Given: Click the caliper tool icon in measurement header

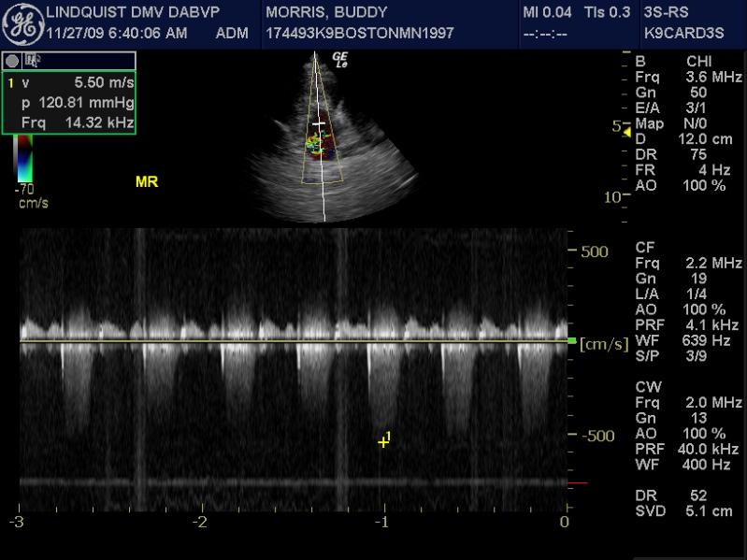Looking at the screenshot, I should point(31,60).
